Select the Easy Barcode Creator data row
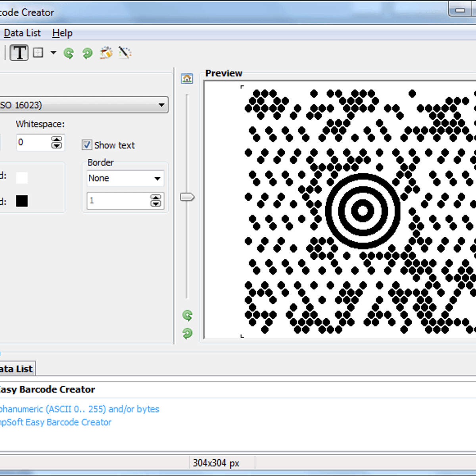 (x=55, y=422)
